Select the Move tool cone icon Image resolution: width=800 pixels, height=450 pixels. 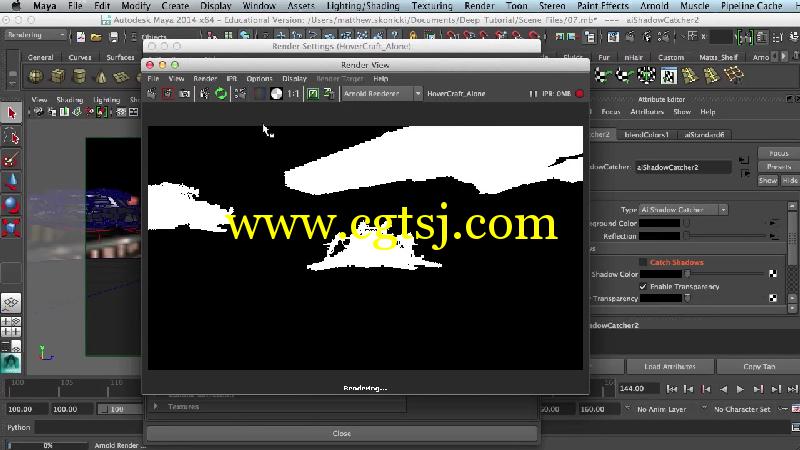11,182
